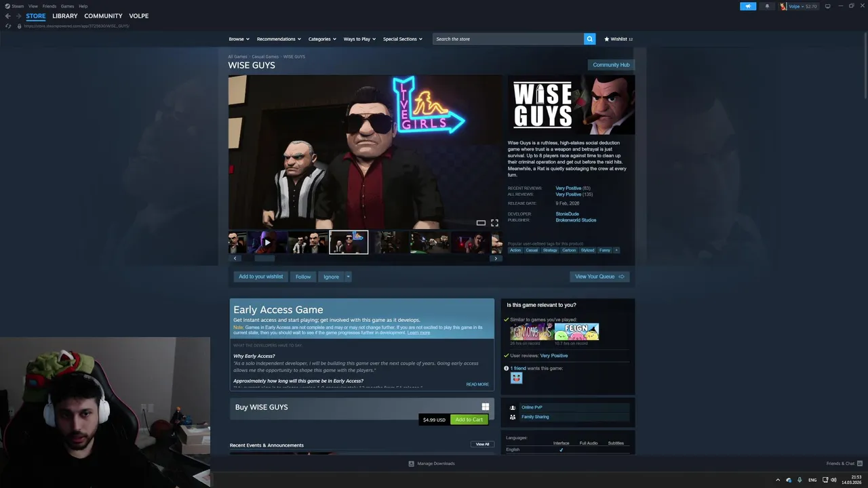Toggle theater mode on the media viewer
The image size is (868, 488).
click(x=481, y=223)
